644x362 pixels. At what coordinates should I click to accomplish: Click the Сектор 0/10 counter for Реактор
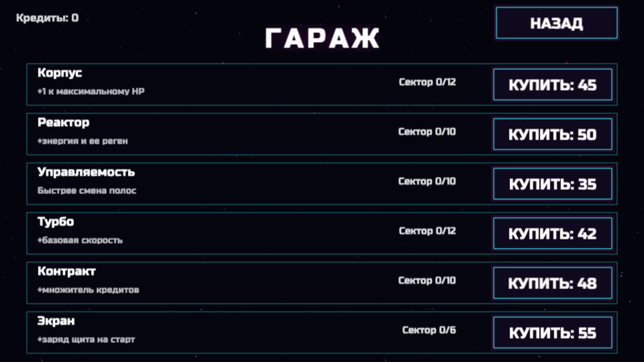click(427, 132)
